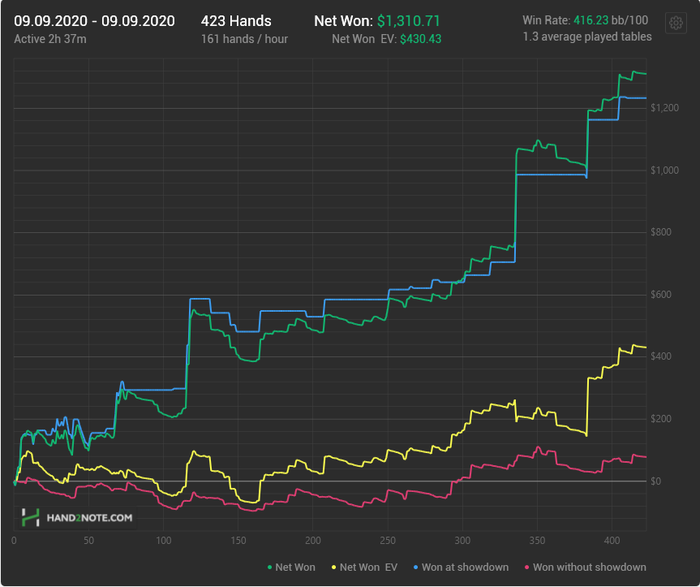Click the 100 x-axis label
Viewport: 700px width, 587px height.
click(163, 540)
